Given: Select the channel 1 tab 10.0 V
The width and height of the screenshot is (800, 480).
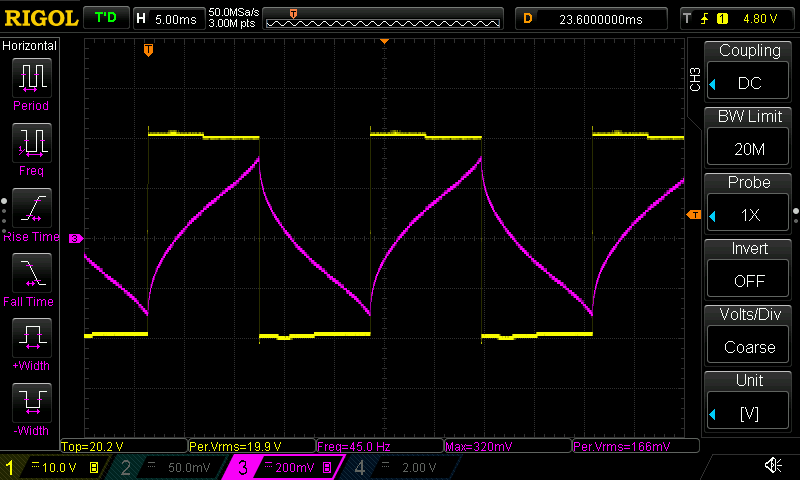Looking at the screenshot, I should (54, 467).
